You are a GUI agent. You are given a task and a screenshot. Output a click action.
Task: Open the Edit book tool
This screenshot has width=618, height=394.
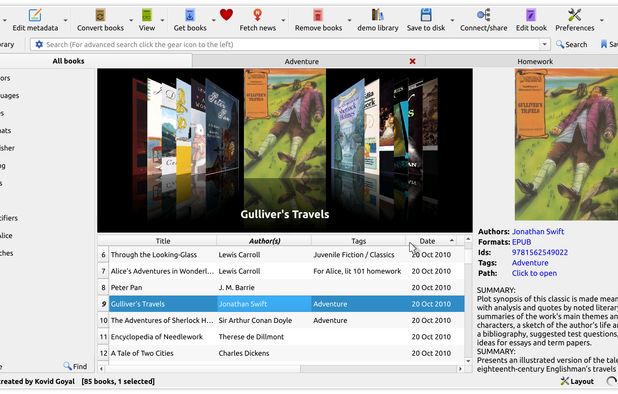[531, 20]
